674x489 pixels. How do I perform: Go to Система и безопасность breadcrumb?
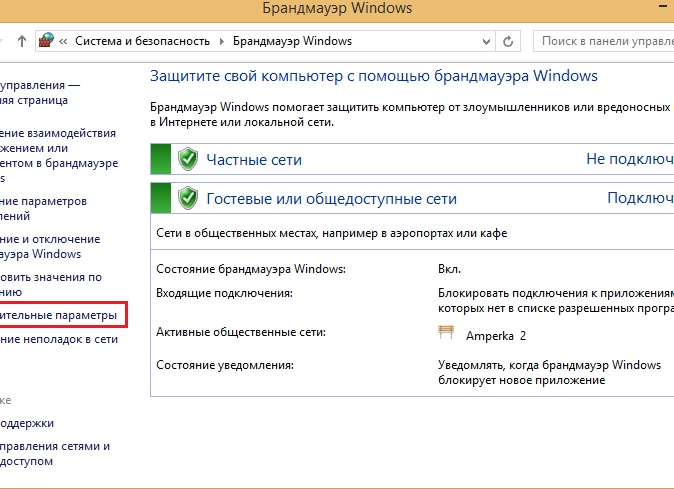[x=142, y=41]
